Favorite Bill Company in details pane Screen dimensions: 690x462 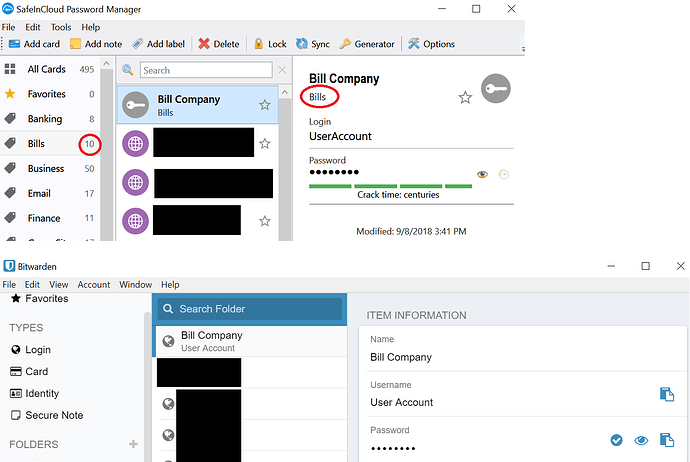coord(465,97)
